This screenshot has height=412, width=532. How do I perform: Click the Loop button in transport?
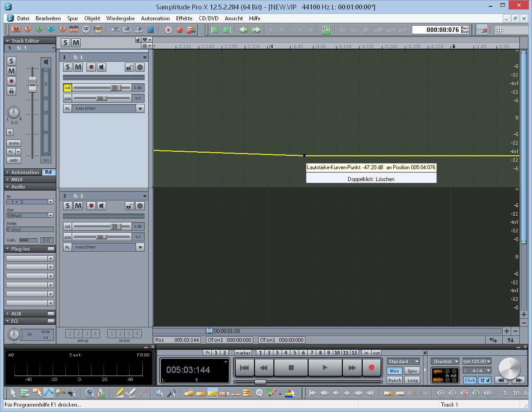pos(413,380)
